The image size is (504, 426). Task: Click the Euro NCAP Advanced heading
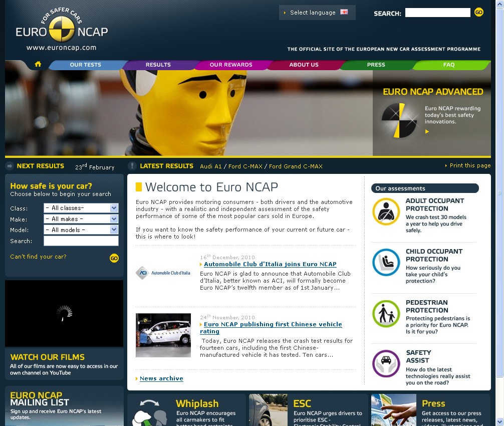coord(433,92)
